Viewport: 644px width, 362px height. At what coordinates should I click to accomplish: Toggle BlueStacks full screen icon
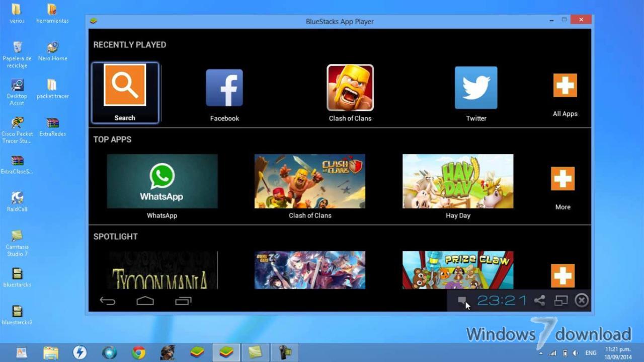tap(561, 301)
